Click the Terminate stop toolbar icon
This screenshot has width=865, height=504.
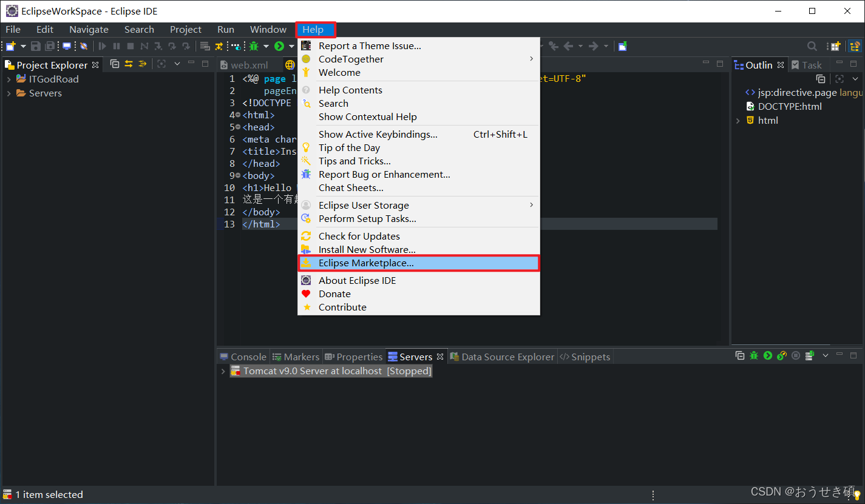131,46
